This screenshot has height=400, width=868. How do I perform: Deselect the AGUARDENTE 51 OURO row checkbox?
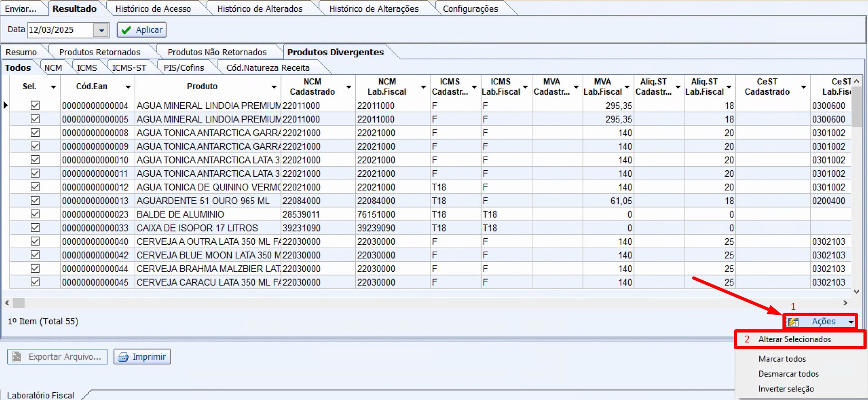pos(35,200)
